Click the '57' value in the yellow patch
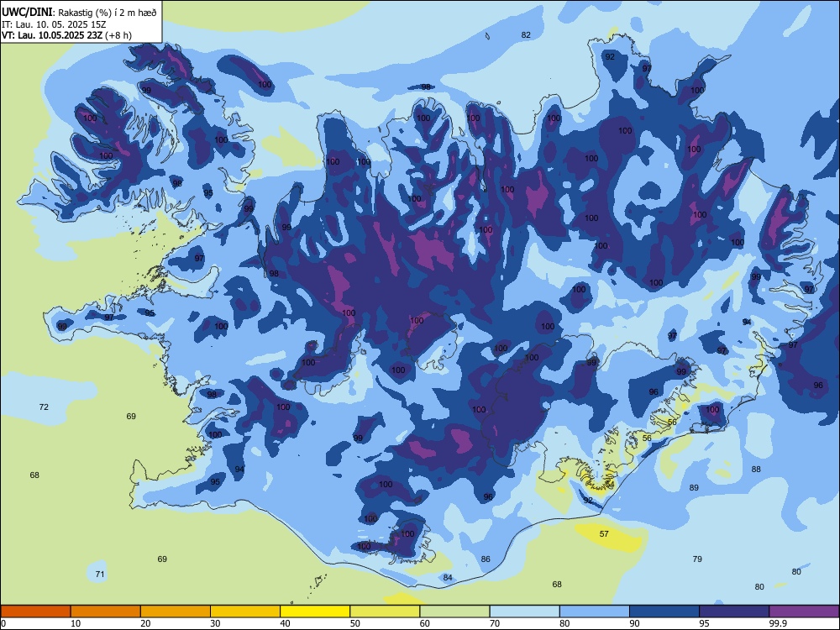 point(604,533)
